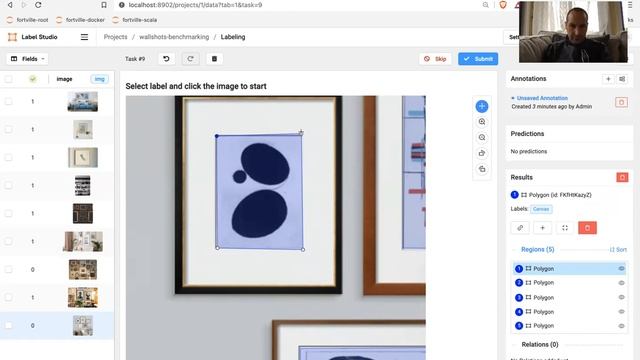Click the browser address bar URL
640x360 pixels.
pyautogui.click(x=195, y=5)
